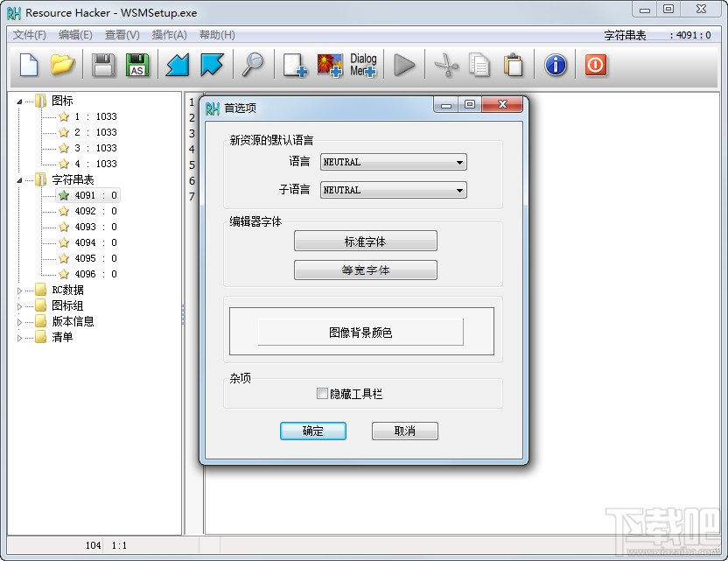Click the Save As (AS) disk icon
The height and width of the screenshot is (561, 728).
[137, 65]
